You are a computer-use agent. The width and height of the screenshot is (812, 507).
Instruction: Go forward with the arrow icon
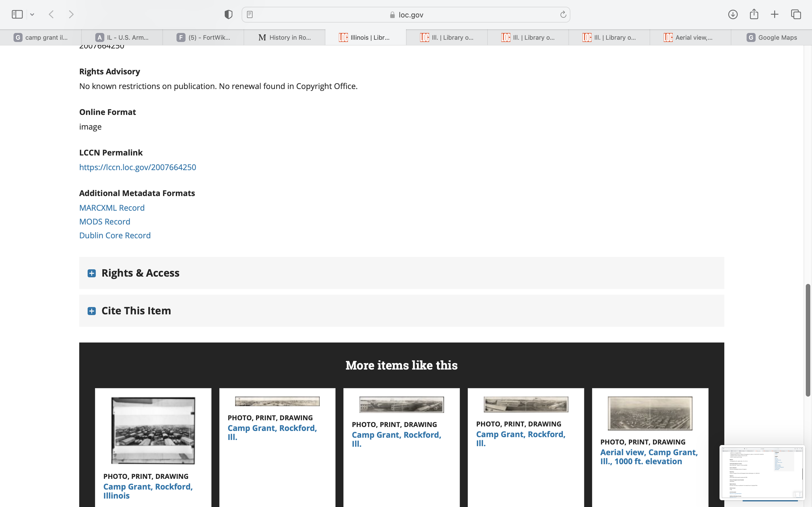[x=71, y=14]
